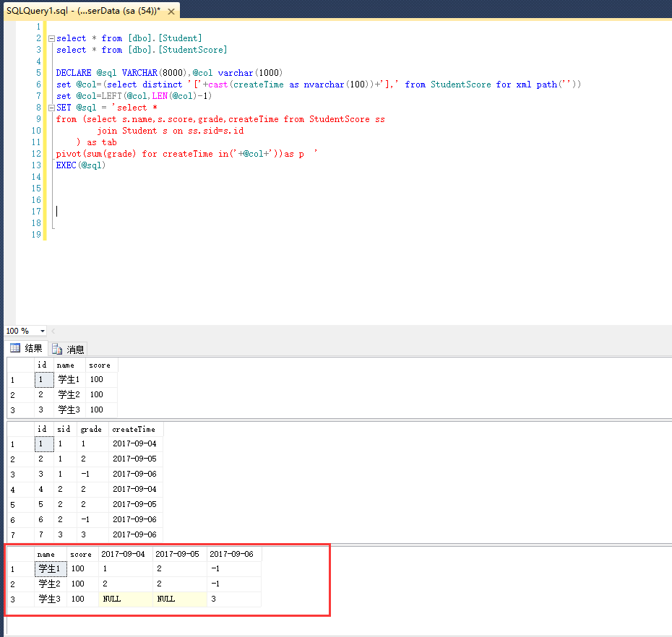The image size is (672, 637).
Task: Open the 100 % zoom dropdown
Action: (x=43, y=331)
